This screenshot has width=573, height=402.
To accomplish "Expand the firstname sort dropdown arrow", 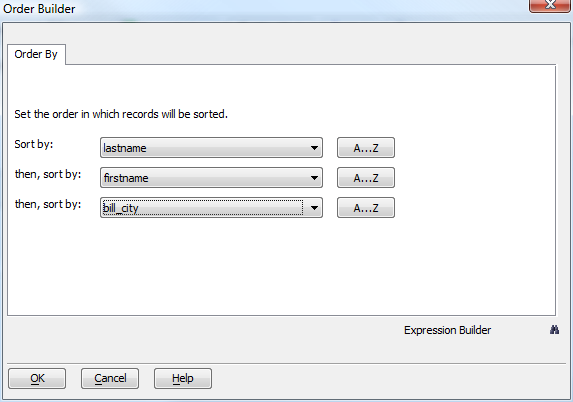I will point(314,178).
